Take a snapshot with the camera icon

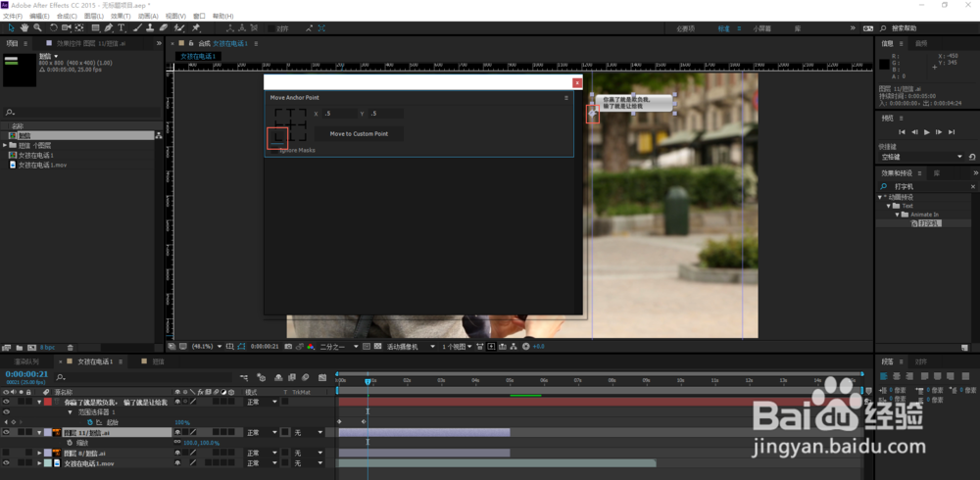(288, 346)
